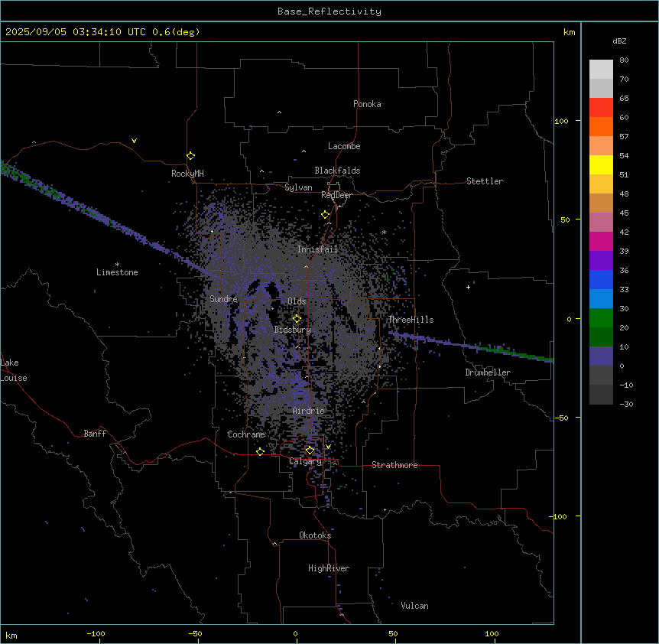Viewport: 659px width, 644px height.
Task: Click the gold 51-48 dBZ legend swatch
Action: (x=601, y=184)
